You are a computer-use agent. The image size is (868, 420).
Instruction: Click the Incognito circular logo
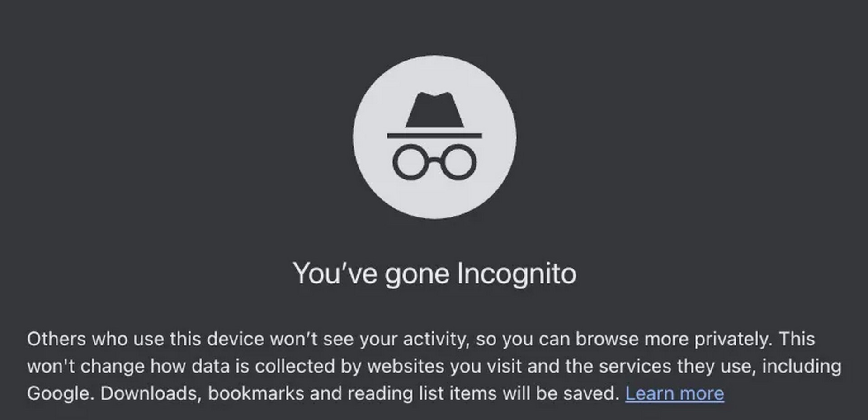(x=434, y=137)
